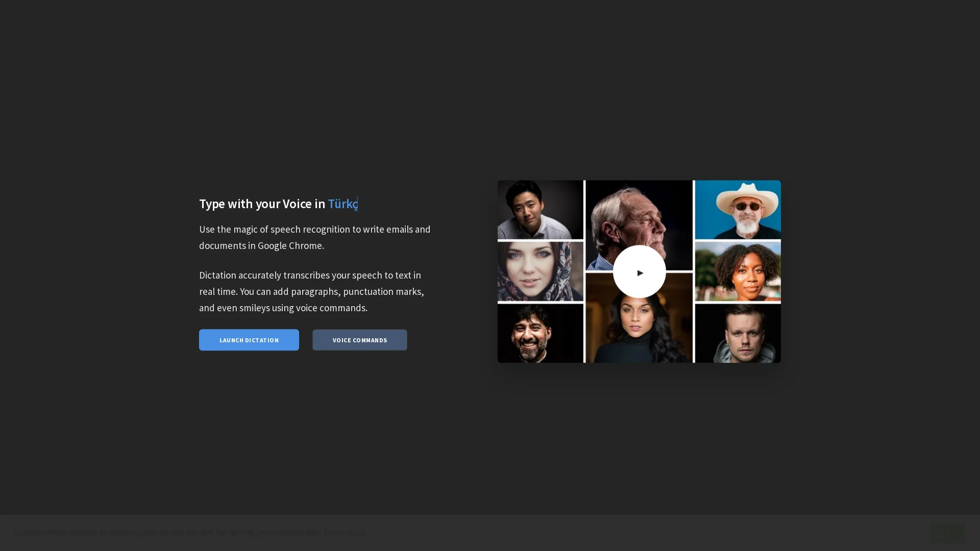Open the Voice Commands page
980x551 pixels.
coord(359,340)
